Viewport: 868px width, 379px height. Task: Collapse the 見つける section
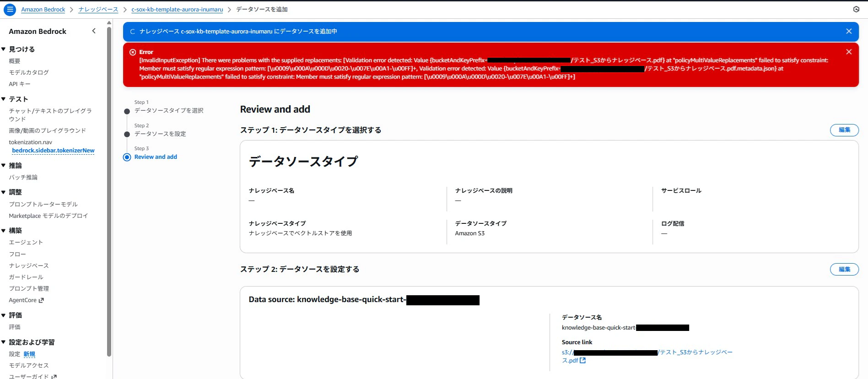click(x=4, y=49)
